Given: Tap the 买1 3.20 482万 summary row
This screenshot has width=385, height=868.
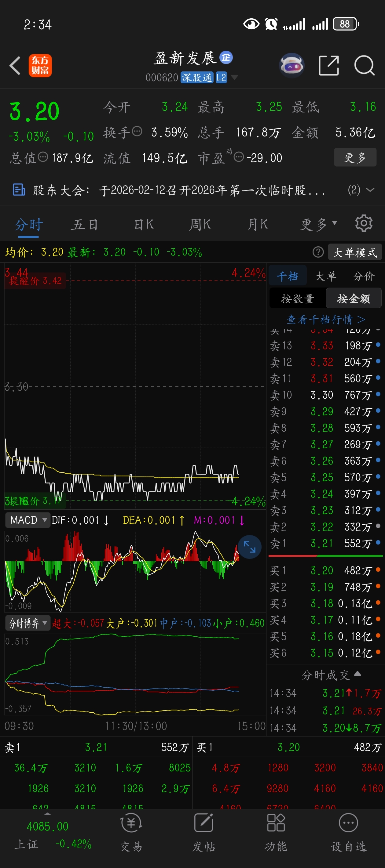Looking at the screenshot, I should point(289,747).
